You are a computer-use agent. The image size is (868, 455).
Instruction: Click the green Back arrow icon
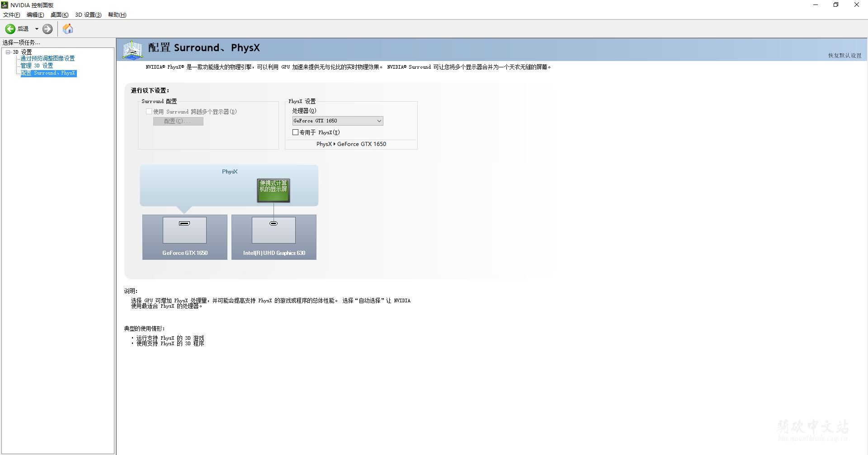click(x=10, y=29)
